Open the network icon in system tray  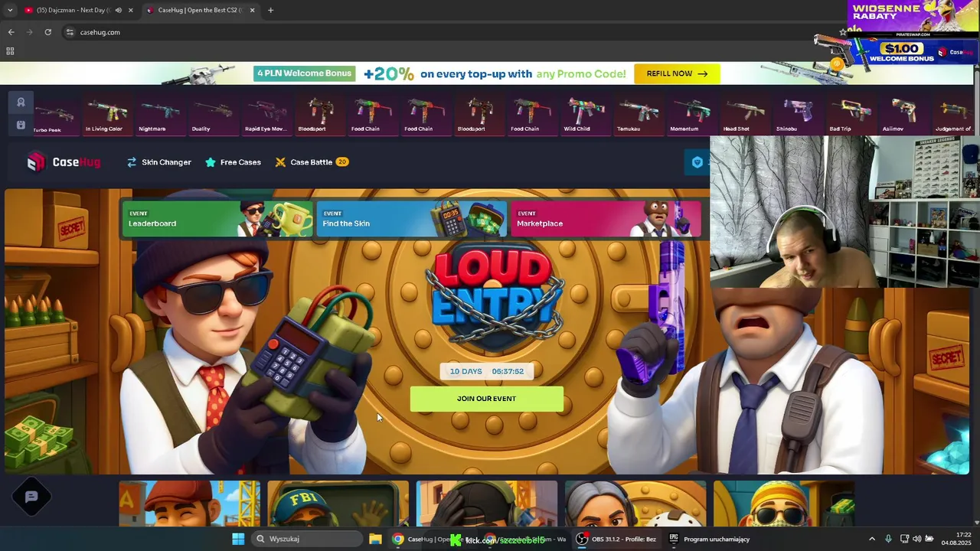coord(904,539)
